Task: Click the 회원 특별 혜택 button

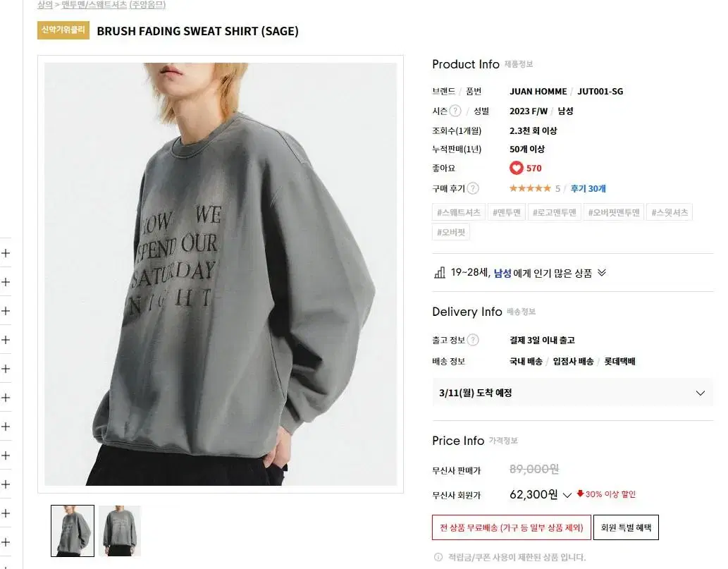Action: pos(626,527)
